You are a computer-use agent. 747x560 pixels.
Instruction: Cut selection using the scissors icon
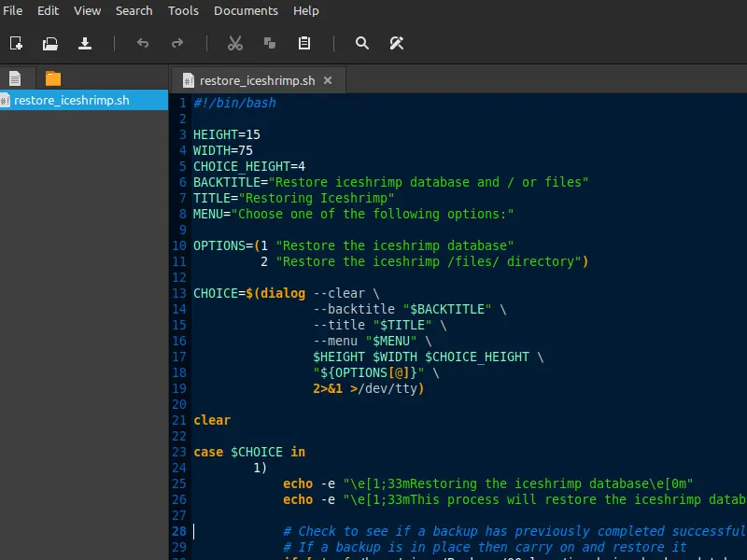(235, 43)
